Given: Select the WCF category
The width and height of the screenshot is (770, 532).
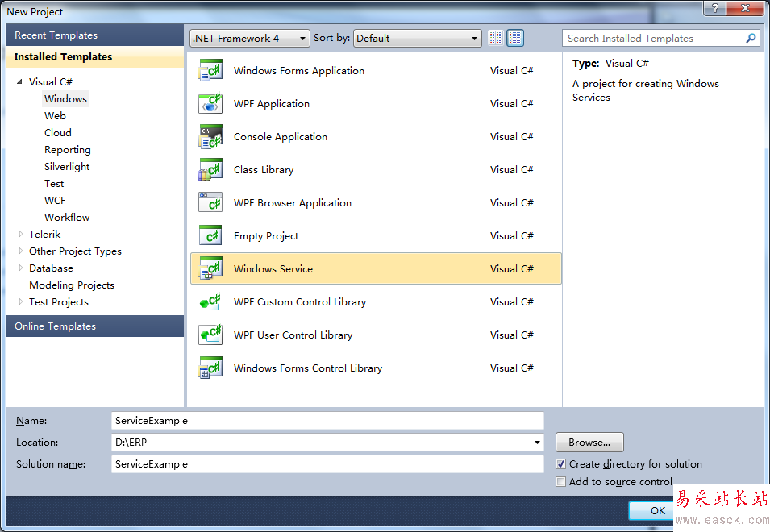Looking at the screenshot, I should [55, 200].
